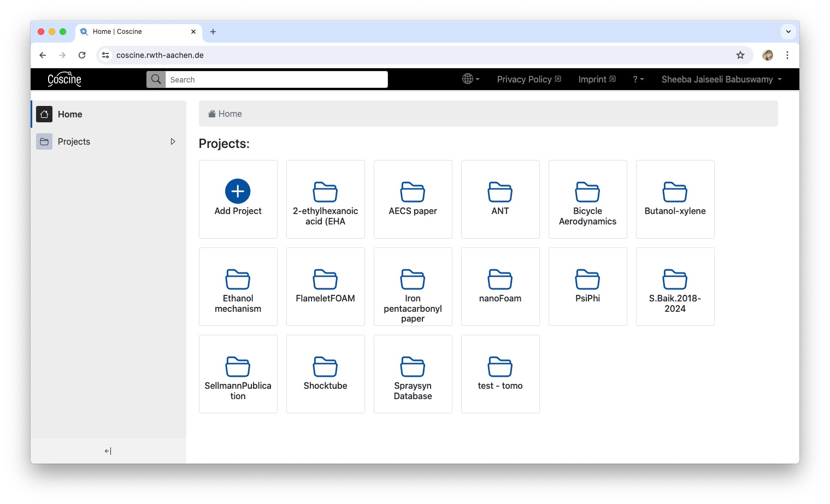The width and height of the screenshot is (830, 504).
Task: Click into the Search input field
Action: click(x=276, y=80)
